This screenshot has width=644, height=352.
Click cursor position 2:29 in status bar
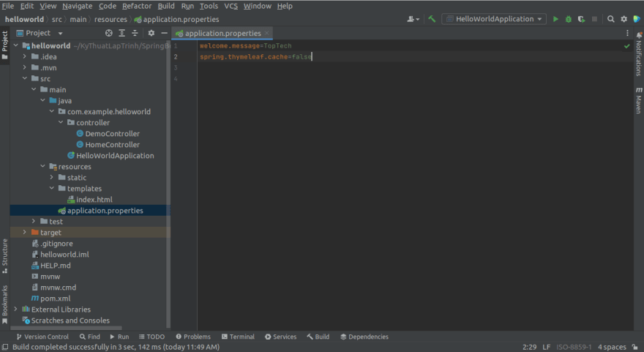tap(529, 347)
